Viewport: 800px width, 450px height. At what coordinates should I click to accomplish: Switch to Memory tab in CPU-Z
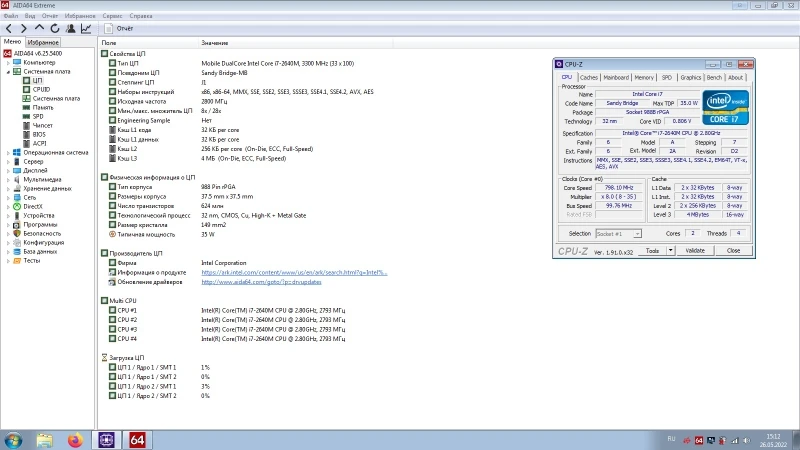click(x=644, y=78)
